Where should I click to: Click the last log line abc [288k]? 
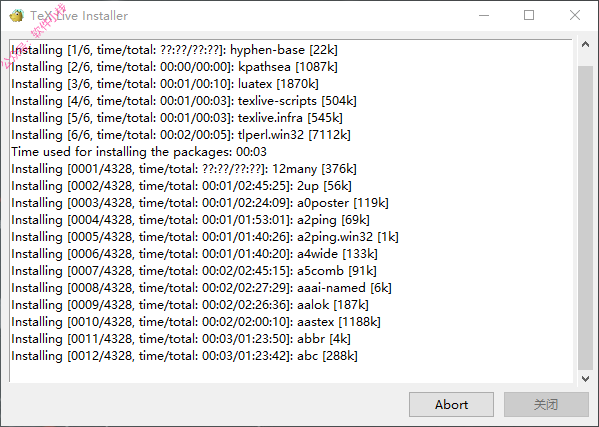coord(185,356)
